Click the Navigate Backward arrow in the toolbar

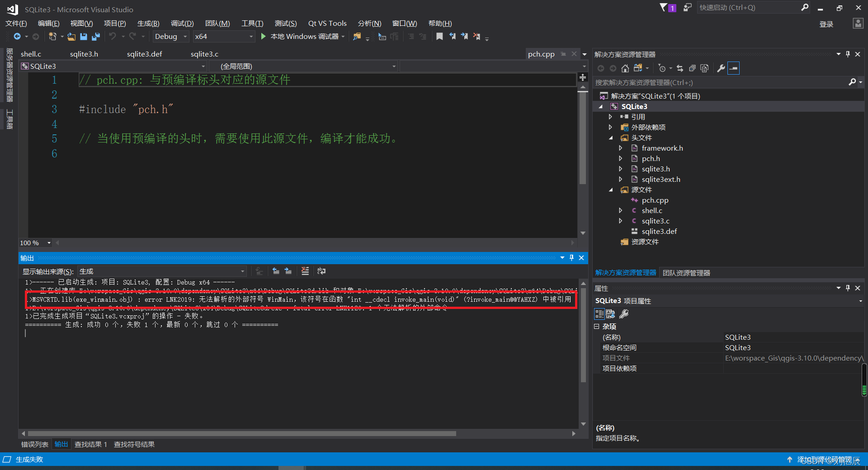17,37
